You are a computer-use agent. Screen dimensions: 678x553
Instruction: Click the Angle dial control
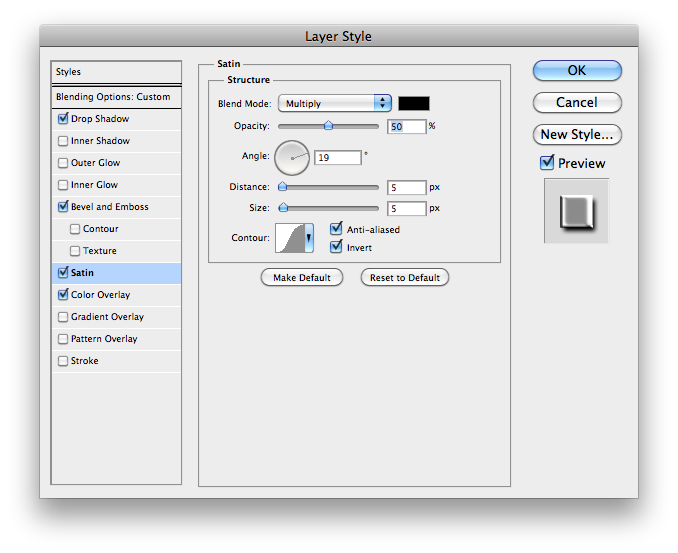point(292,157)
